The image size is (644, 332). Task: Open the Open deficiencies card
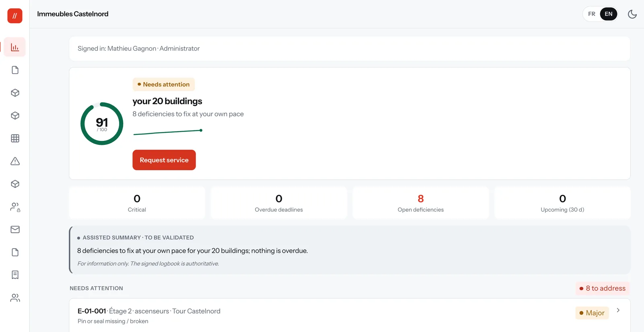(421, 203)
